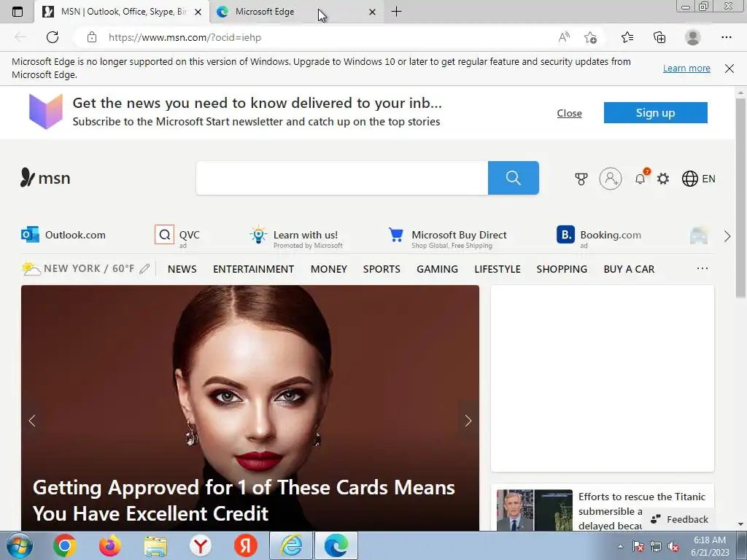
Task: Open the browser profile avatar
Action: point(693,37)
